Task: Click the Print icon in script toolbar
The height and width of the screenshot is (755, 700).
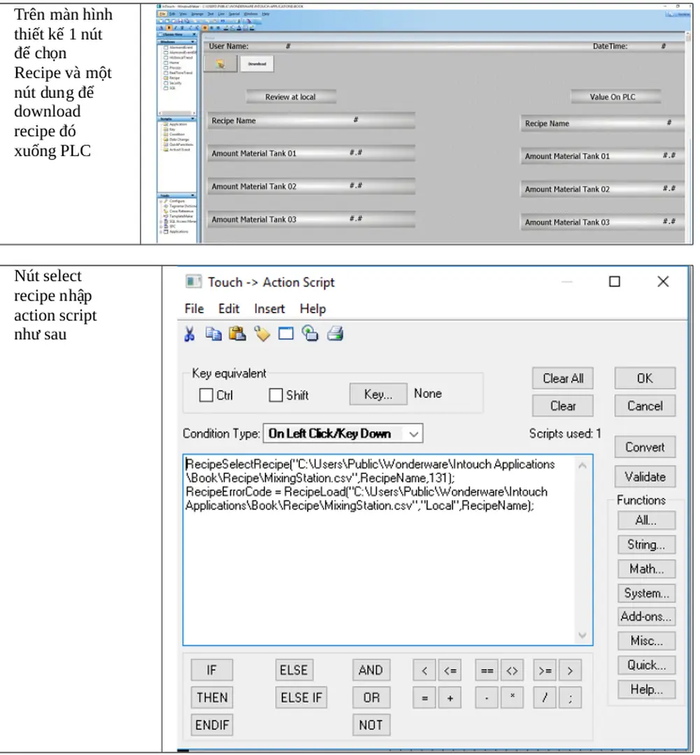Action: coord(335,333)
